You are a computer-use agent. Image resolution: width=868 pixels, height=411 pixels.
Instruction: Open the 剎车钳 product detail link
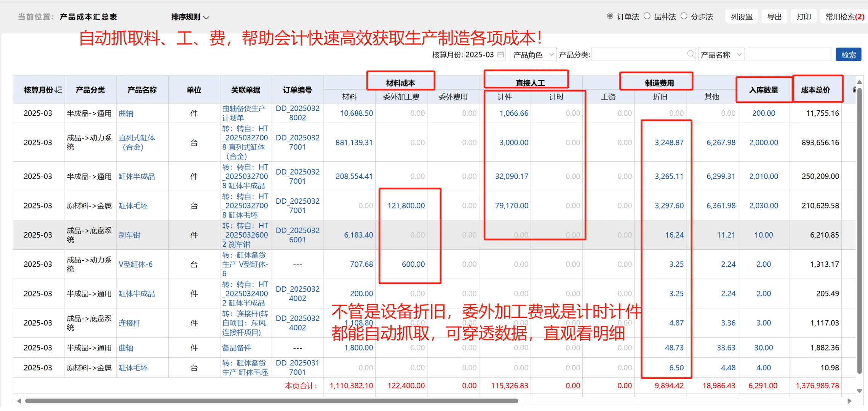tap(129, 235)
